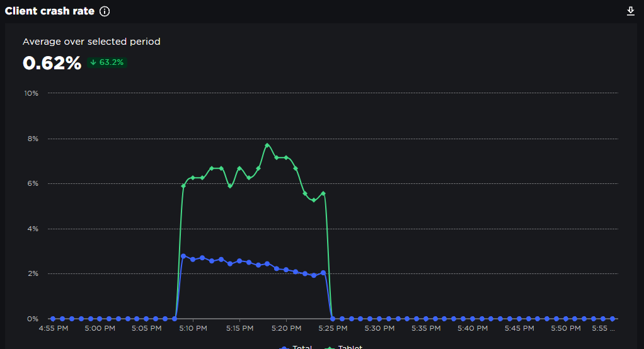Click the info icon beside Client crash rate
Image resolution: width=644 pixels, height=349 pixels.
(x=105, y=11)
